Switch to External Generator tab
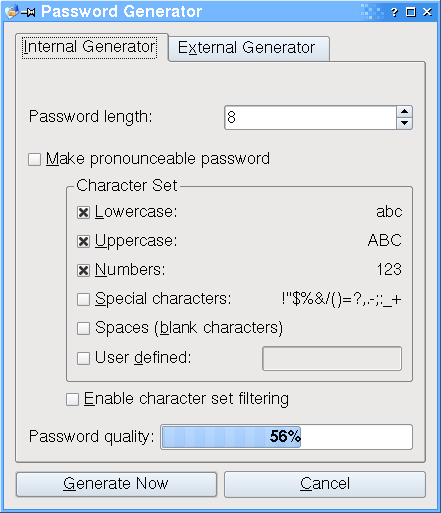The width and height of the screenshot is (441, 513). 249,48
